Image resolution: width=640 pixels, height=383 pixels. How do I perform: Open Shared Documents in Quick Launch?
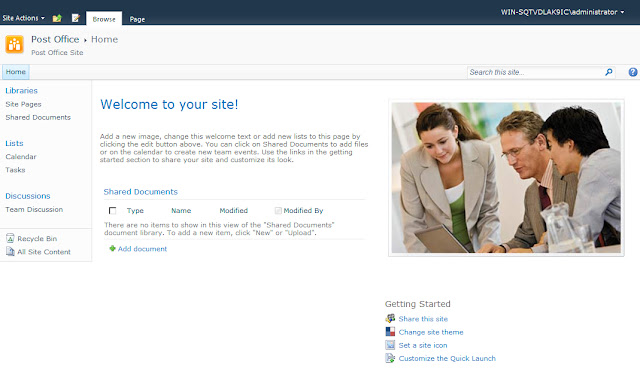point(38,117)
